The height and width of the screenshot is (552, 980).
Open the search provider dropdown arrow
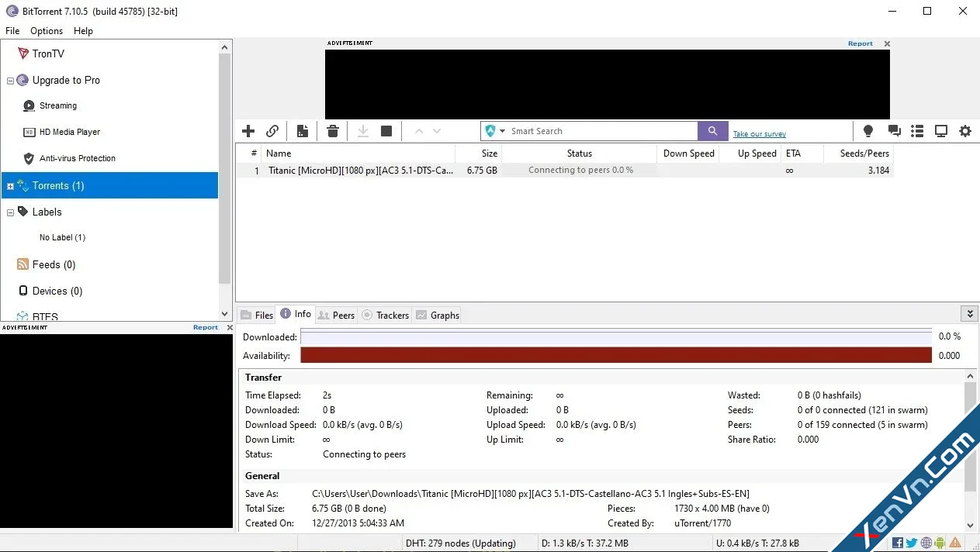(x=502, y=131)
